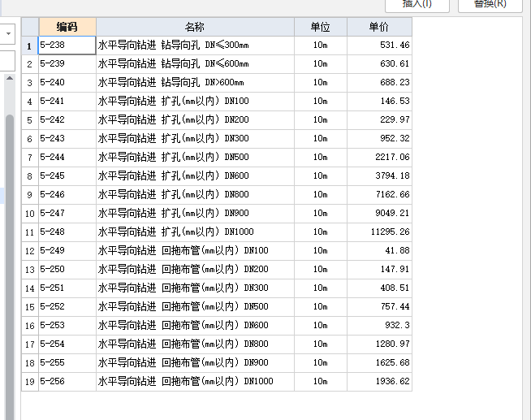The image size is (531, 420).
Task: Select code cell 5-255
Action: (67, 363)
